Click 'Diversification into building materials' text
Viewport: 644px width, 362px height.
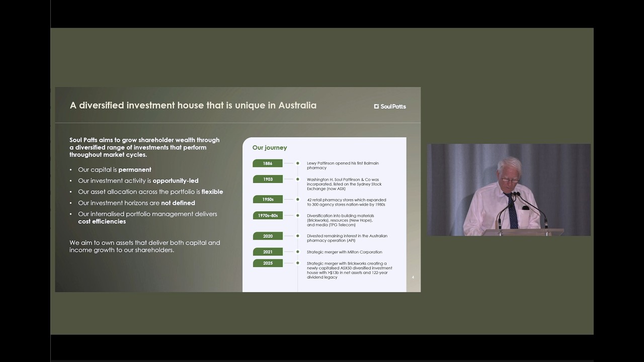(341, 220)
